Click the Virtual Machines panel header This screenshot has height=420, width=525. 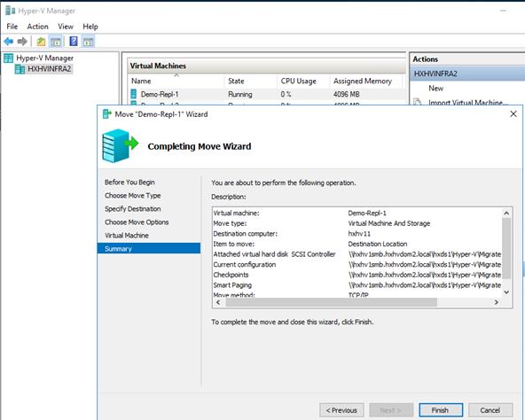(267, 66)
